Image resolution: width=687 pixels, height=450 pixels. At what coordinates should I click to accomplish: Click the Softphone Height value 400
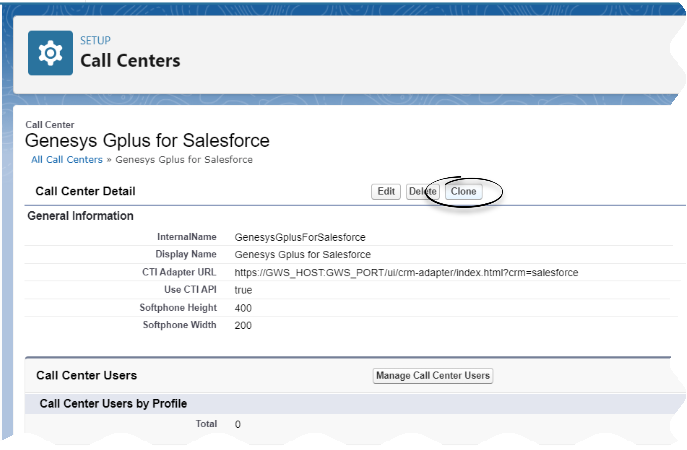pyautogui.click(x=243, y=308)
